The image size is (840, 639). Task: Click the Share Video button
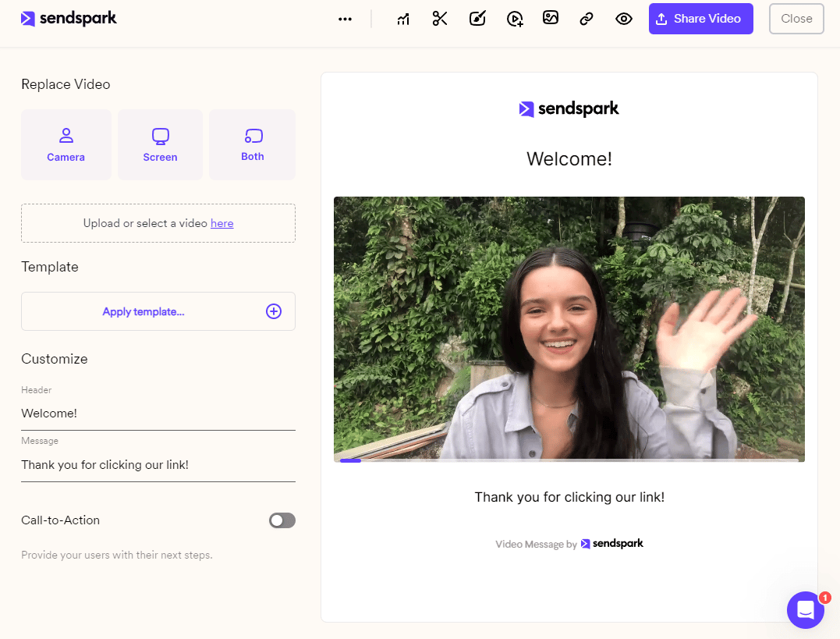click(700, 19)
